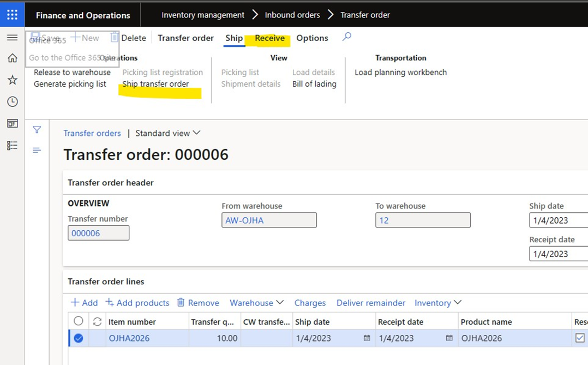Click transfer quantity cell 10.00

[x=215, y=338]
